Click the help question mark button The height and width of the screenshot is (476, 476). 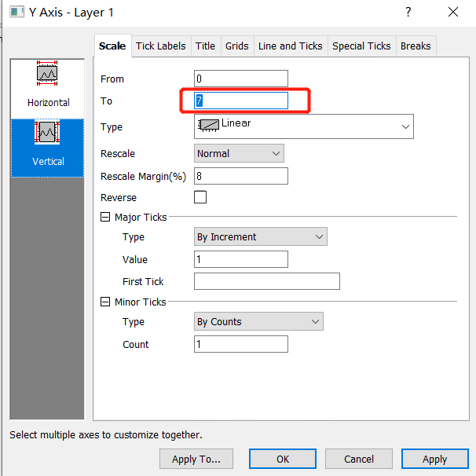(408, 12)
